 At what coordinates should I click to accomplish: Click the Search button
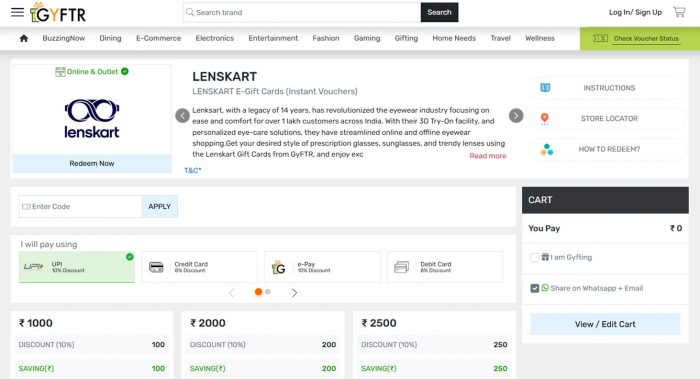coord(439,12)
